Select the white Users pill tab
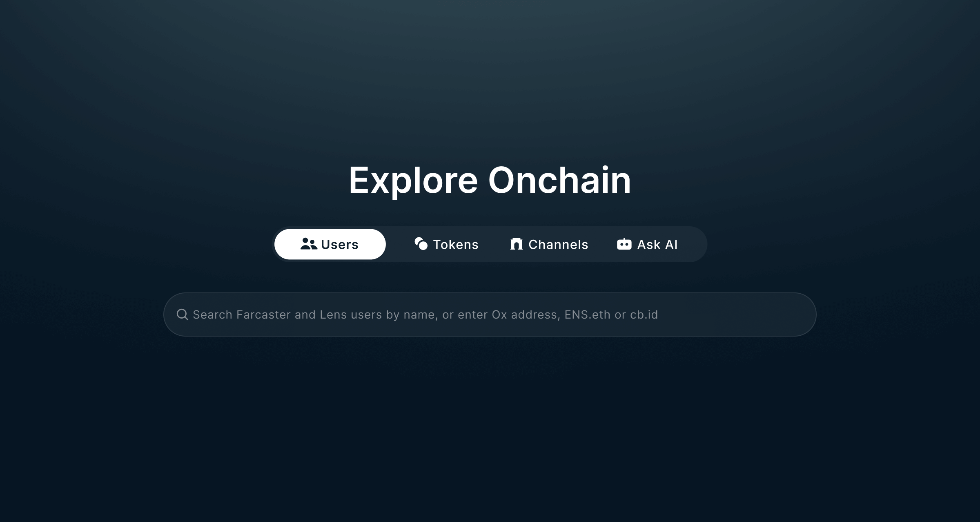Viewport: 980px width, 522px height. pos(330,244)
